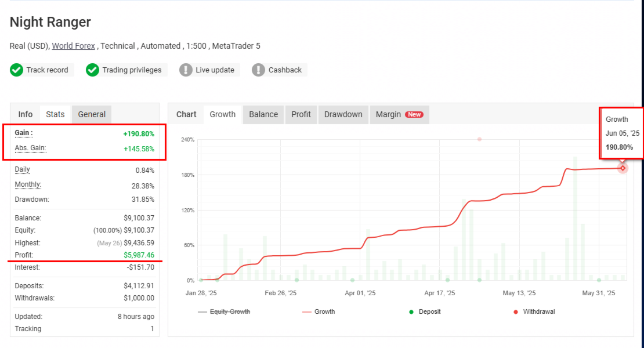Click the Track record green check icon

pos(16,70)
